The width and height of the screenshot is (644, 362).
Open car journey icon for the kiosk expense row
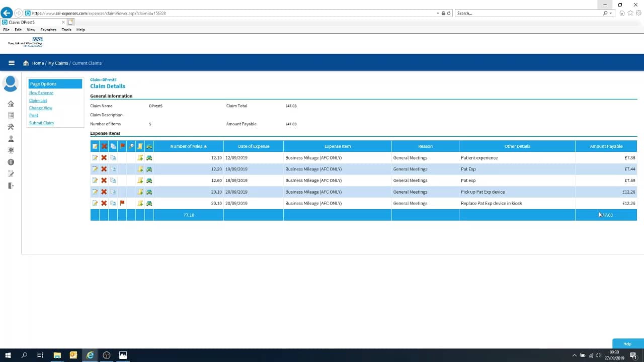(149, 203)
